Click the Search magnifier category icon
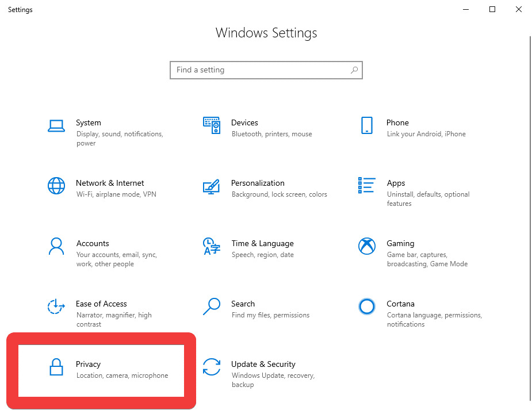 pyautogui.click(x=211, y=306)
